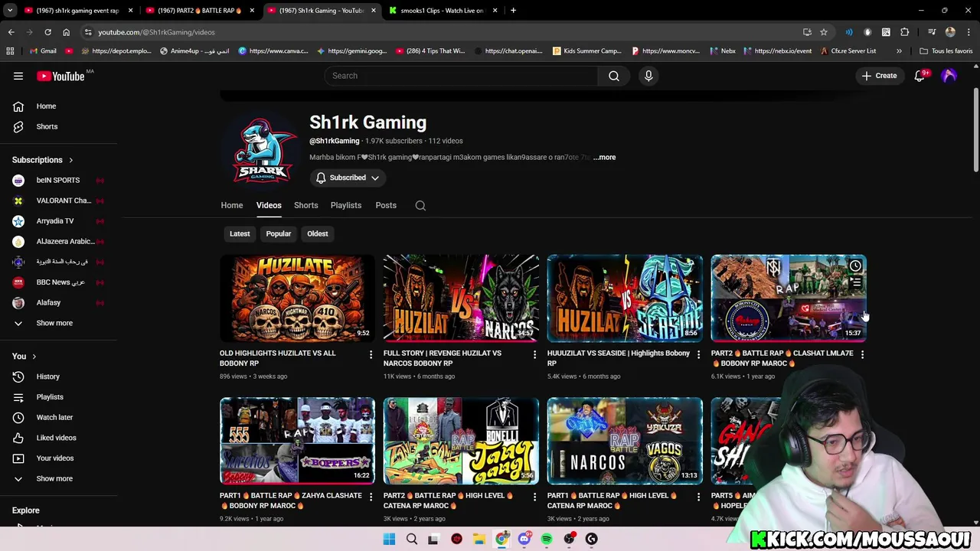The image size is (980, 551).
Task: Click the YouTube logo
Action: coord(62,76)
